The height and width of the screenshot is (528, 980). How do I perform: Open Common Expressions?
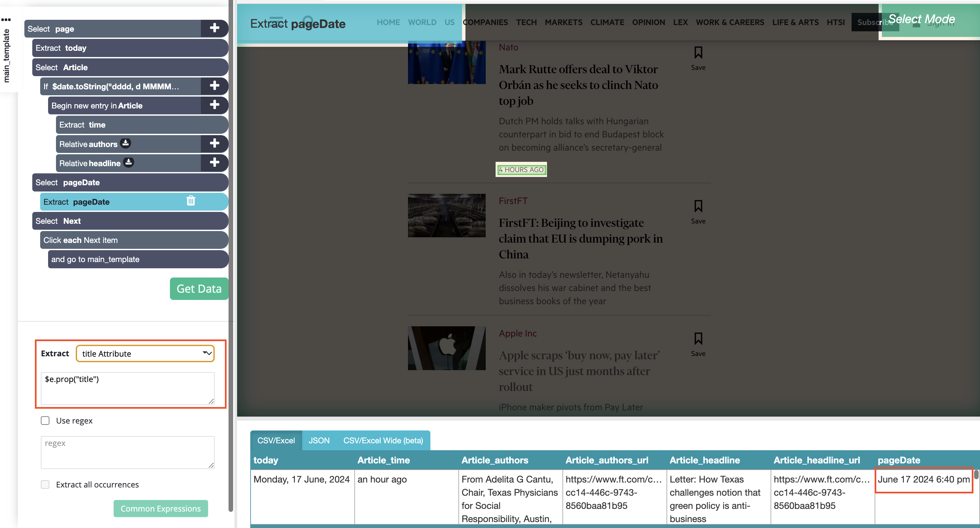click(x=160, y=508)
